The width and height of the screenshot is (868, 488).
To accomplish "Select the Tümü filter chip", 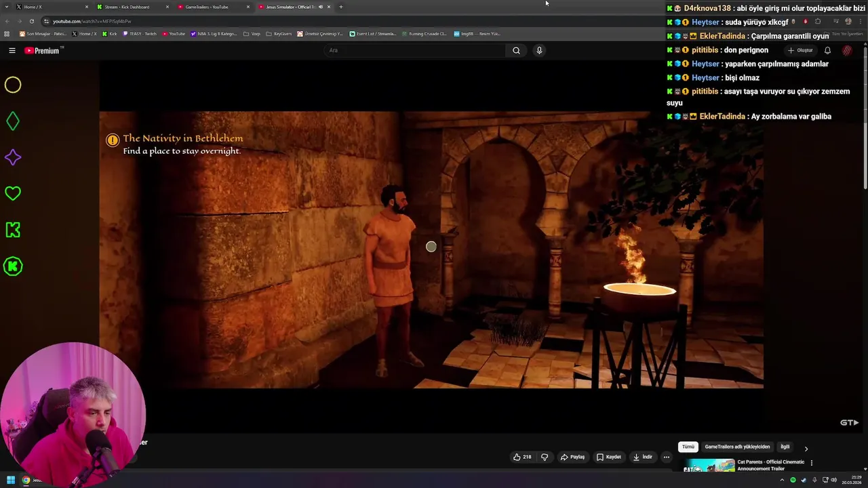I will pyautogui.click(x=688, y=447).
